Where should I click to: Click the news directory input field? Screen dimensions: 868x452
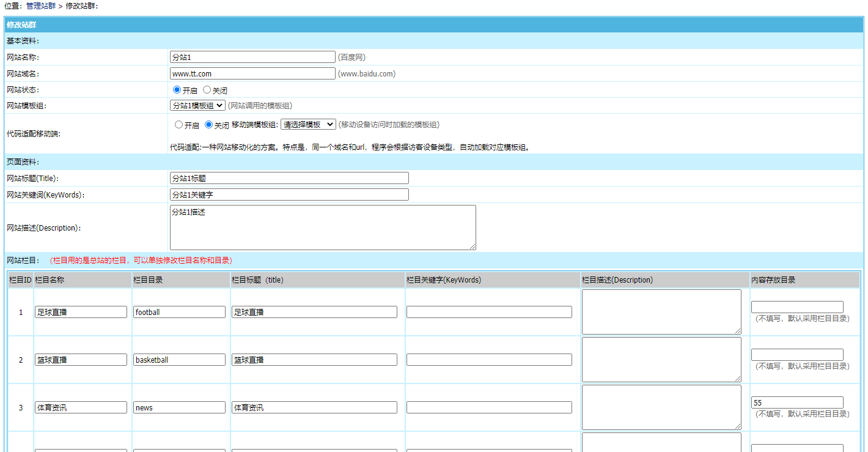178,407
